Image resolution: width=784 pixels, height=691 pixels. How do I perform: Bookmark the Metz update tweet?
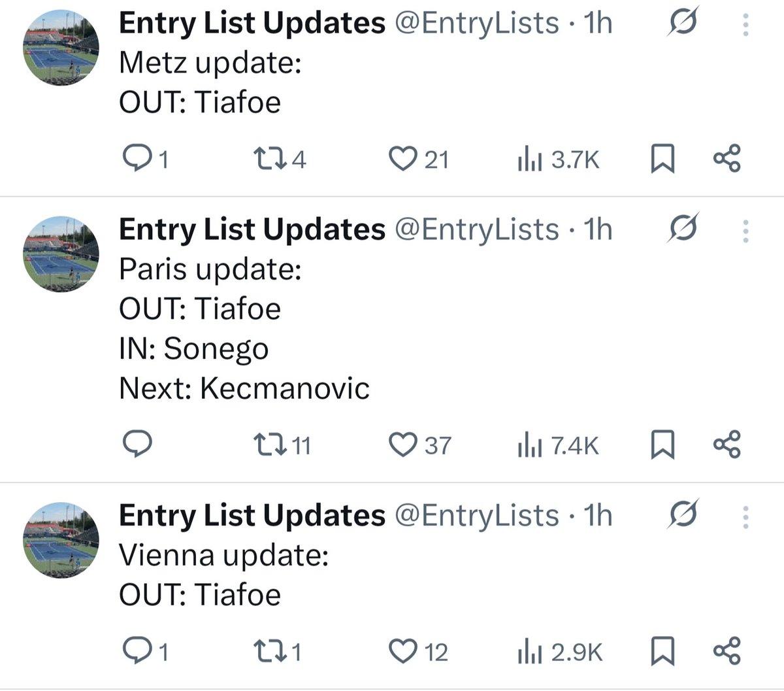tap(662, 159)
